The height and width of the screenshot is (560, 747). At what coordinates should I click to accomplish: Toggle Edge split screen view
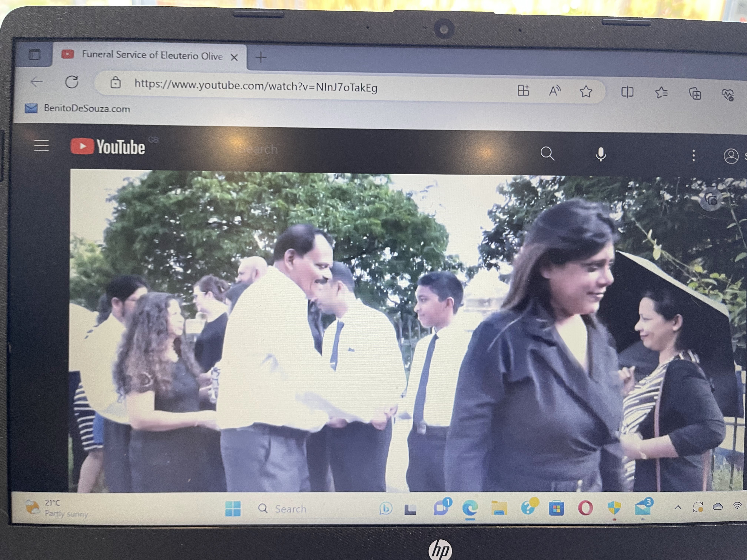[x=627, y=92]
